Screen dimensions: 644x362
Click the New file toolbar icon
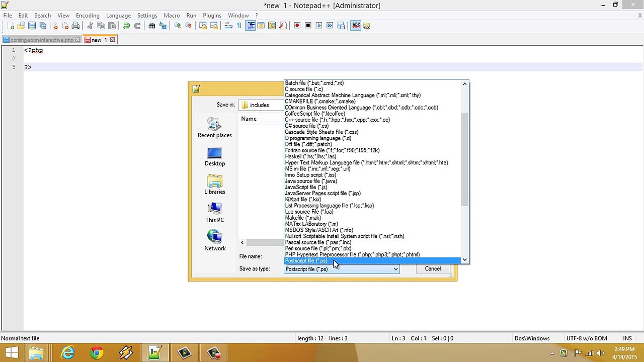tap(11, 26)
